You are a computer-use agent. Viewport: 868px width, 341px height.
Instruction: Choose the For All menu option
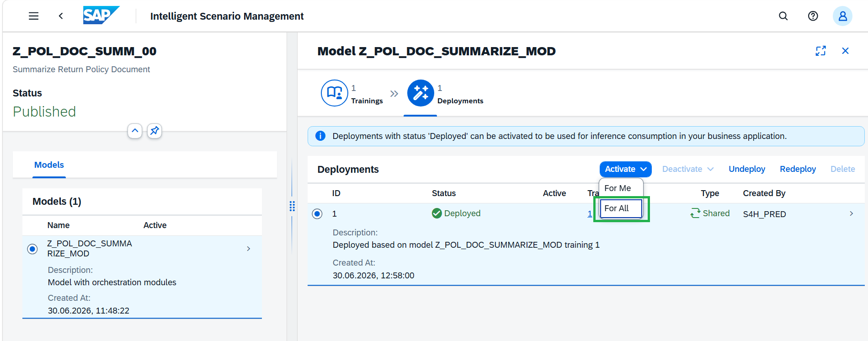[x=621, y=208]
